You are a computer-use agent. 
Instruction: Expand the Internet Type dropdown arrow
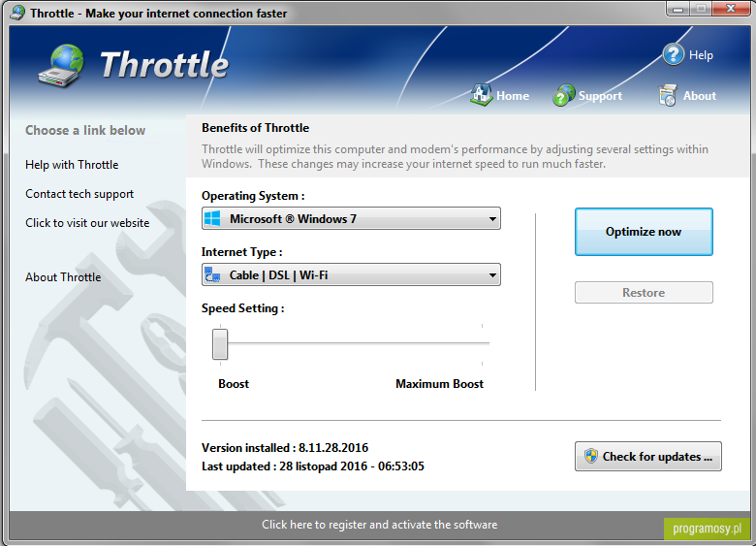492,275
